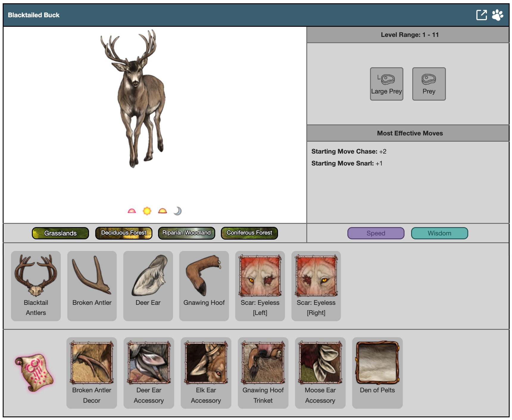512x420 pixels.
Task: Open the external link icon in header
Action: (481, 15)
